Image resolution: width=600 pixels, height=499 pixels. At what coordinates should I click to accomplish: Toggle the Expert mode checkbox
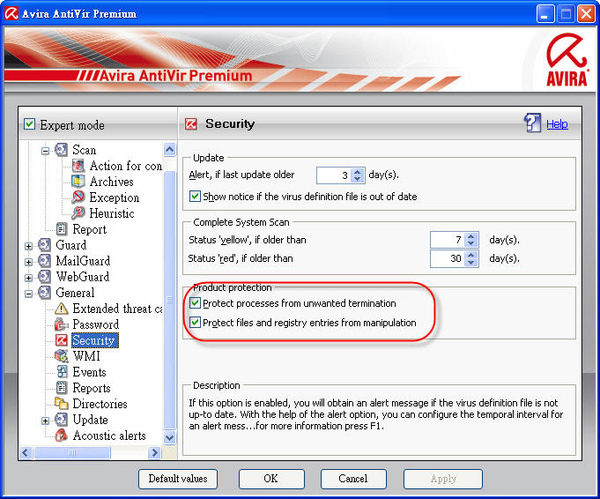pyautogui.click(x=29, y=124)
